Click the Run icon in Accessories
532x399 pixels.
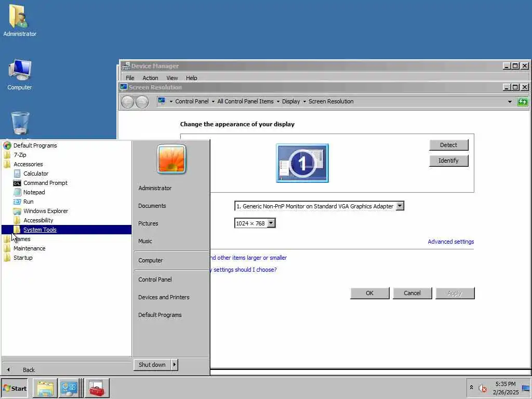(17, 202)
